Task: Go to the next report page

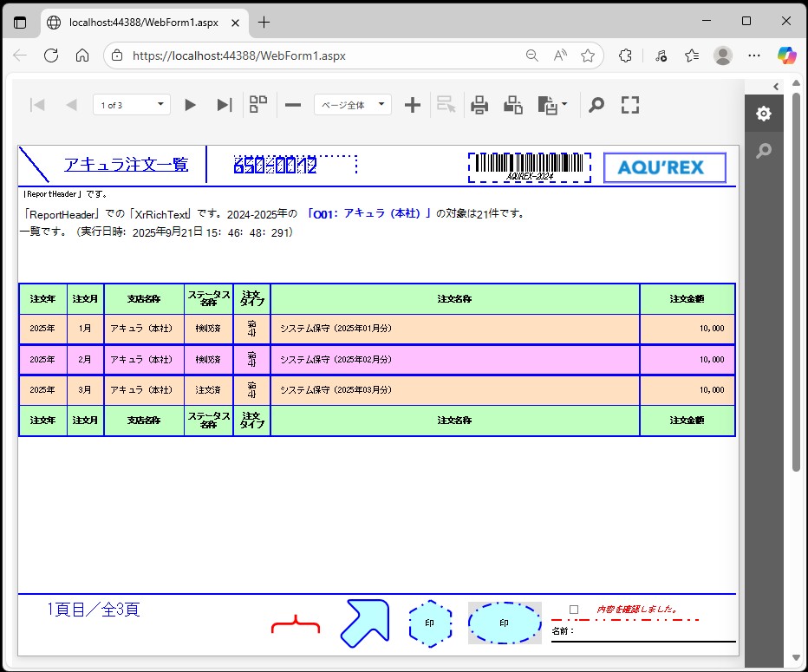Action: (191, 105)
